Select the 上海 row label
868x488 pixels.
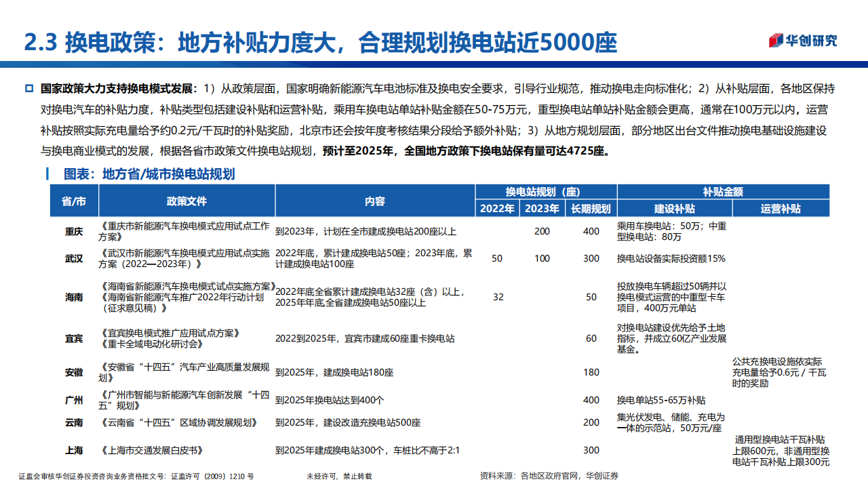click(74, 450)
